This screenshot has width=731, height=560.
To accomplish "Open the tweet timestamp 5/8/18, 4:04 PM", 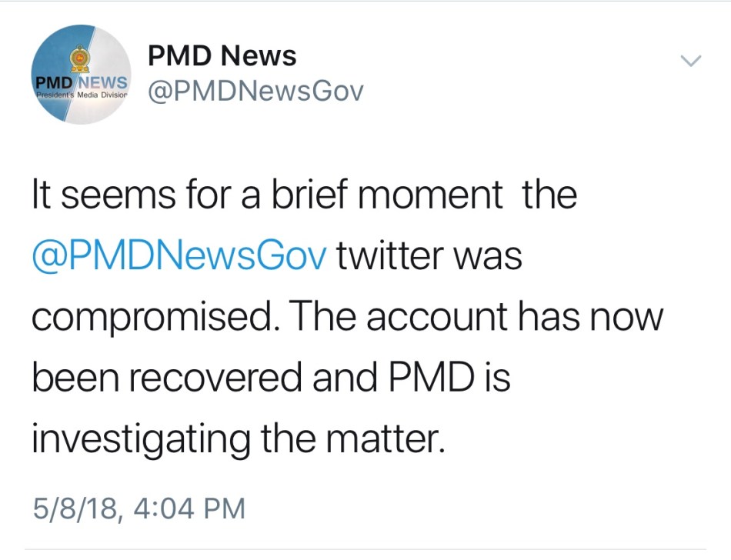I will click(139, 508).
